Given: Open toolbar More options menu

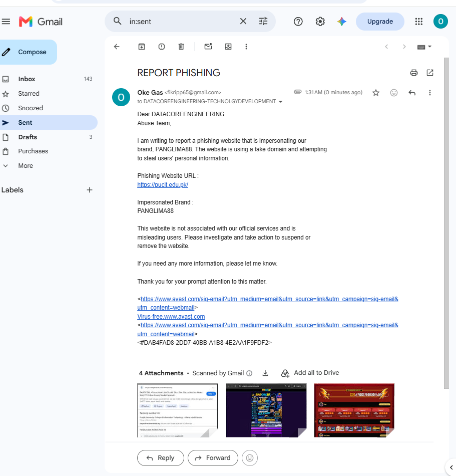Looking at the screenshot, I should 246,47.
